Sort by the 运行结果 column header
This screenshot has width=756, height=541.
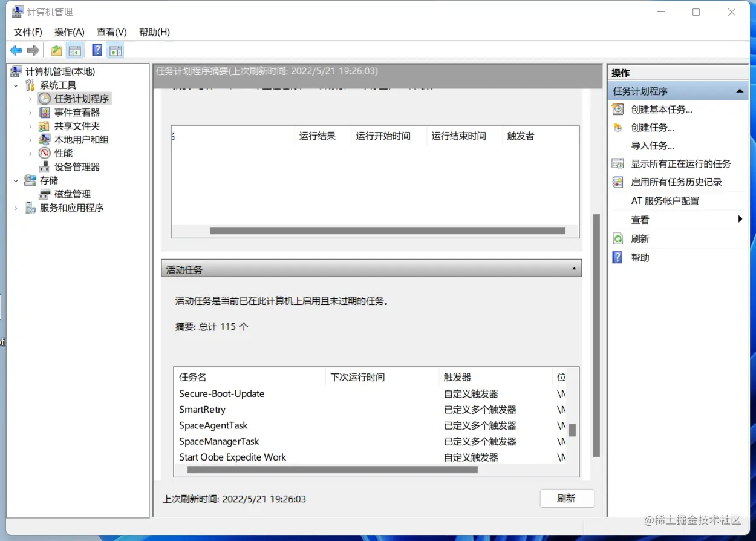[x=322, y=136]
